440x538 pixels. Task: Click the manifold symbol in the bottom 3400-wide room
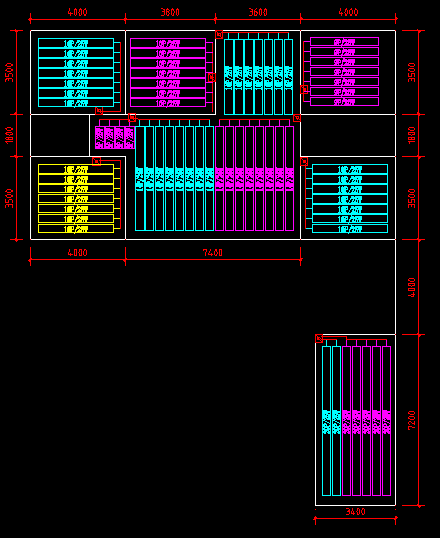(x=319, y=339)
